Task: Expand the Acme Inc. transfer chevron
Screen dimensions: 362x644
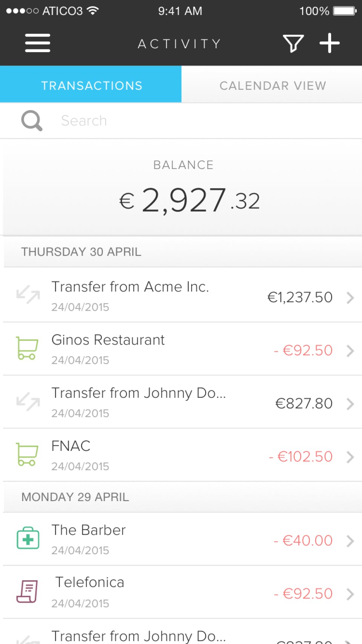Action: (350, 298)
